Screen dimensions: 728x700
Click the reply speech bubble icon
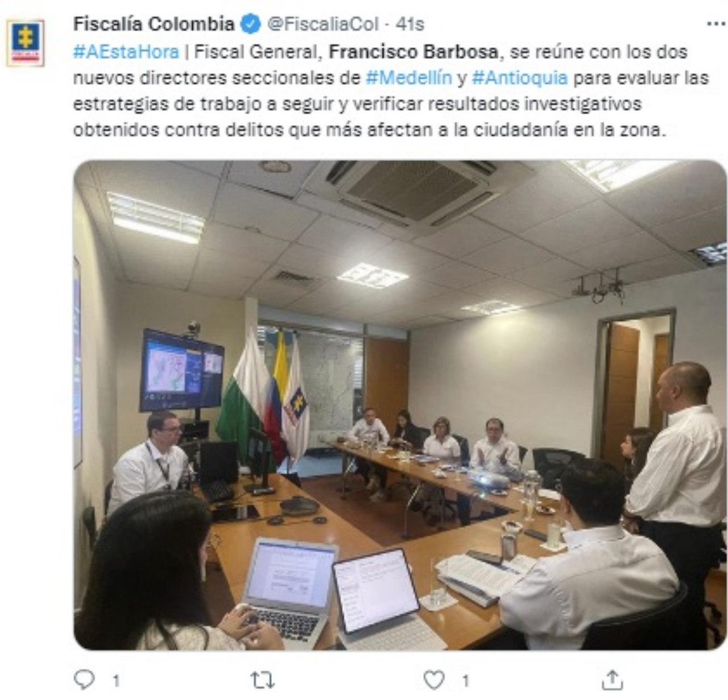pyautogui.click(x=85, y=680)
